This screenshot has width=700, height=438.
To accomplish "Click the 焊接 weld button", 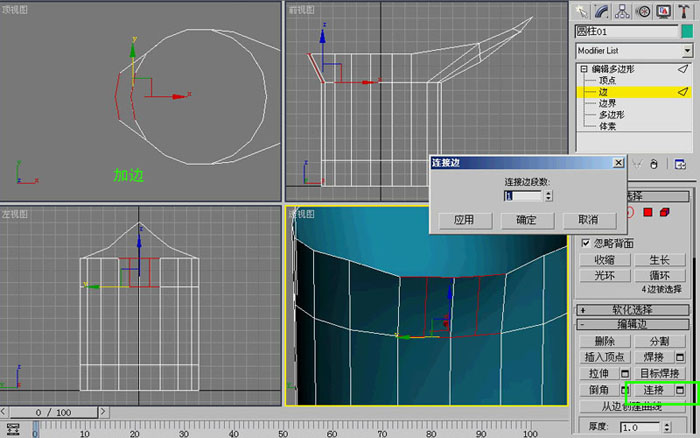I will pos(654,357).
